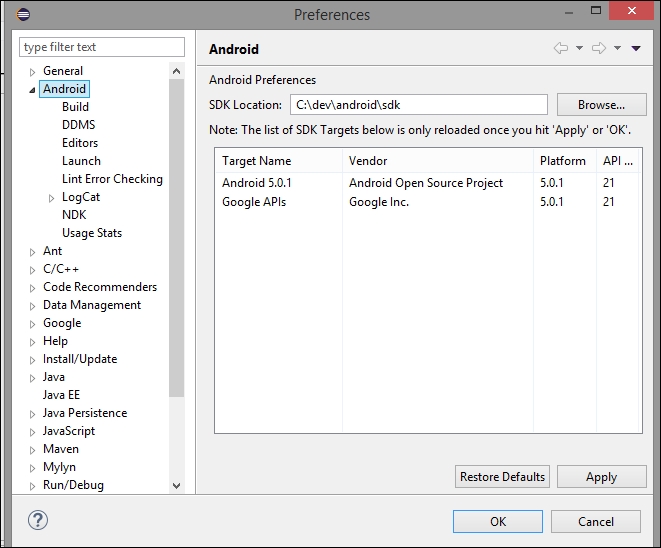Select the Data Management category
Viewport: 661px width, 548px height.
tap(92, 305)
